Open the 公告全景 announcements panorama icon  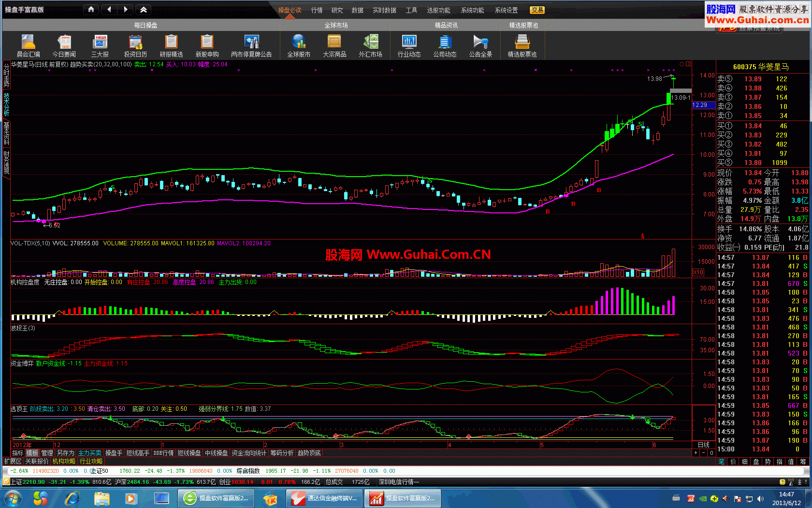coord(480,46)
